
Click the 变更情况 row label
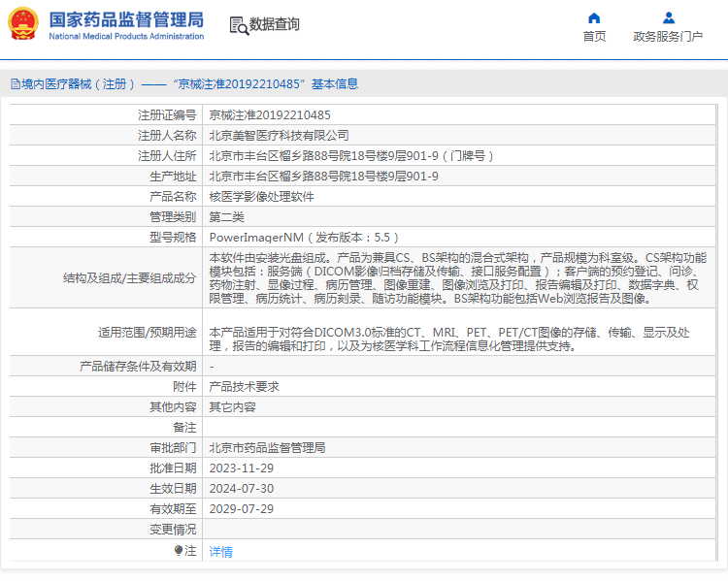pyautogui.click(x=173, y=530)
